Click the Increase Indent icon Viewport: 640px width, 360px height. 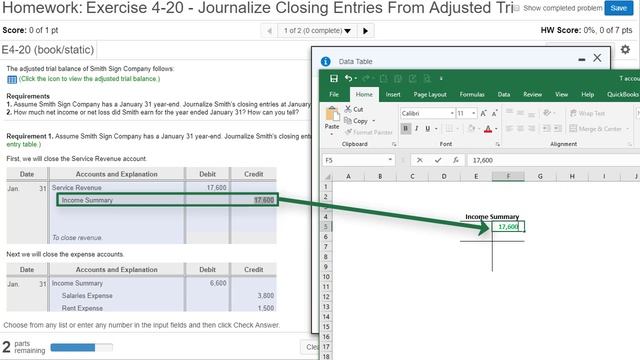click(x=557, y=129)
